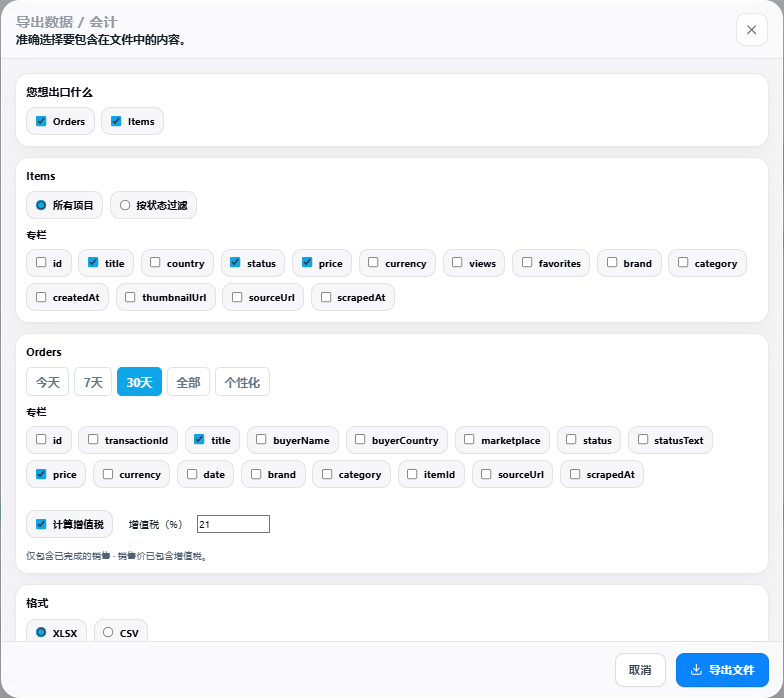Screen dimensions: 784x698
Task: Choose the 全部 orders range
Action: pyautogui.click(x=188, y=382)
